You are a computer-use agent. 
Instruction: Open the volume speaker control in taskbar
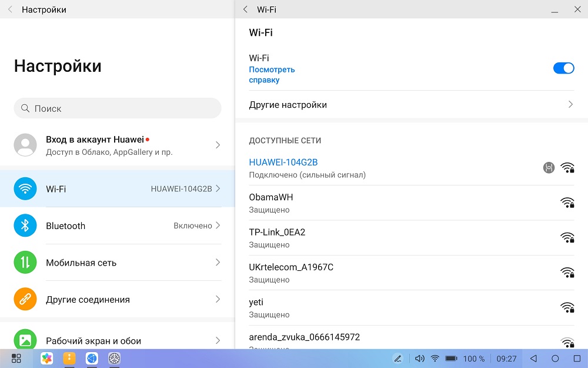(419, 359)
